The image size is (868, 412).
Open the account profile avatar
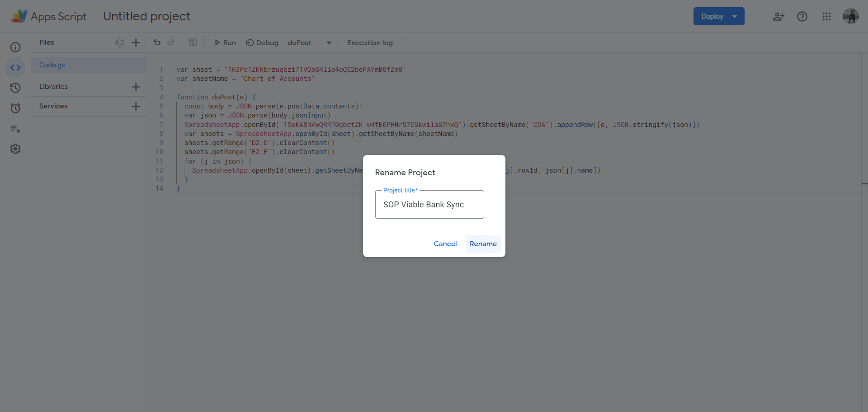point(850,16)
